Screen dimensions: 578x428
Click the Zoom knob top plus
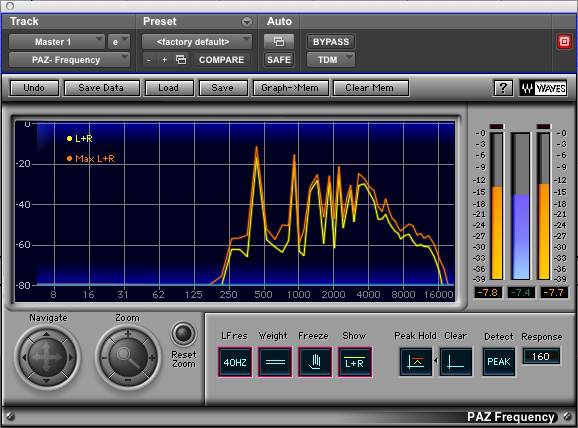(x=128, y=334)
